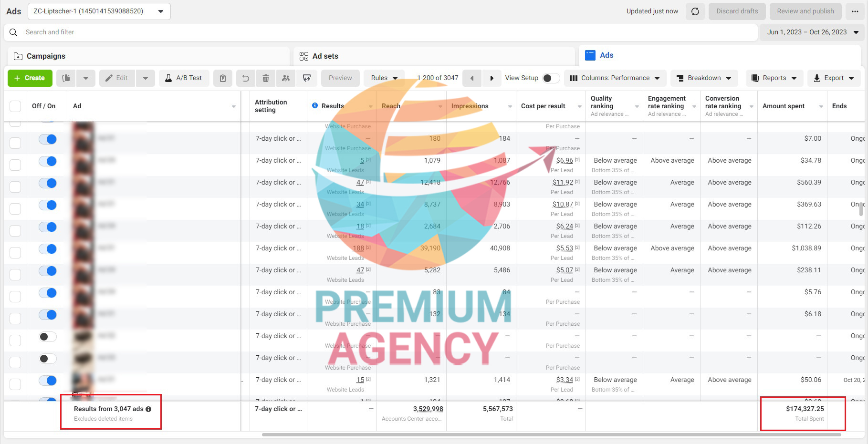Click the vertical scrollbar at table edge
The width and height of the screenshot is (868, 444).
point(861,209)
